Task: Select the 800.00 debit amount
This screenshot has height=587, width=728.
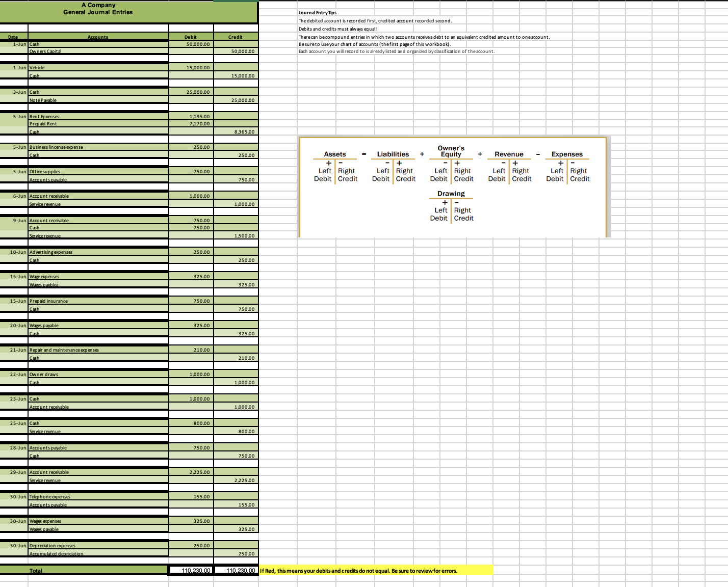Action: (191, 423)
